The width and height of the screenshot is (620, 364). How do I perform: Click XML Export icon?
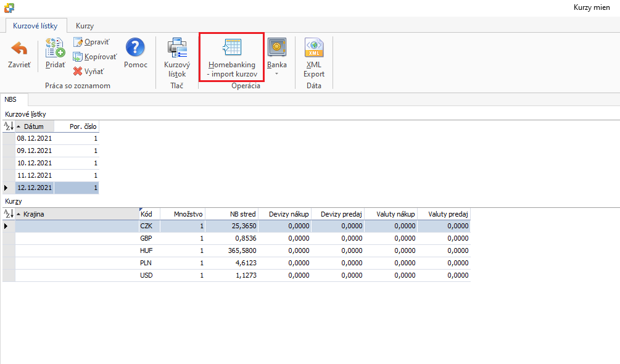pyautogui.click(x=314, y=48)
